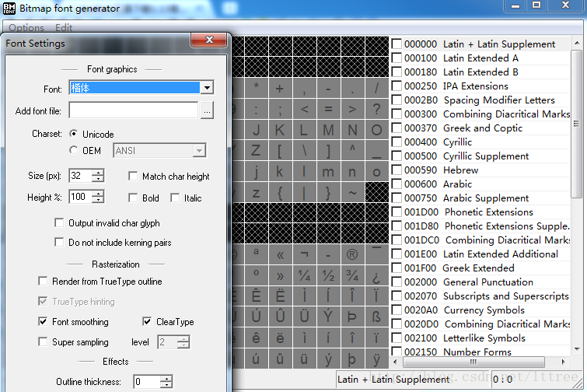Viewport: 587px width, 392px height.
Task: Select the letter K glyph cell
Action: click(280, 130)
